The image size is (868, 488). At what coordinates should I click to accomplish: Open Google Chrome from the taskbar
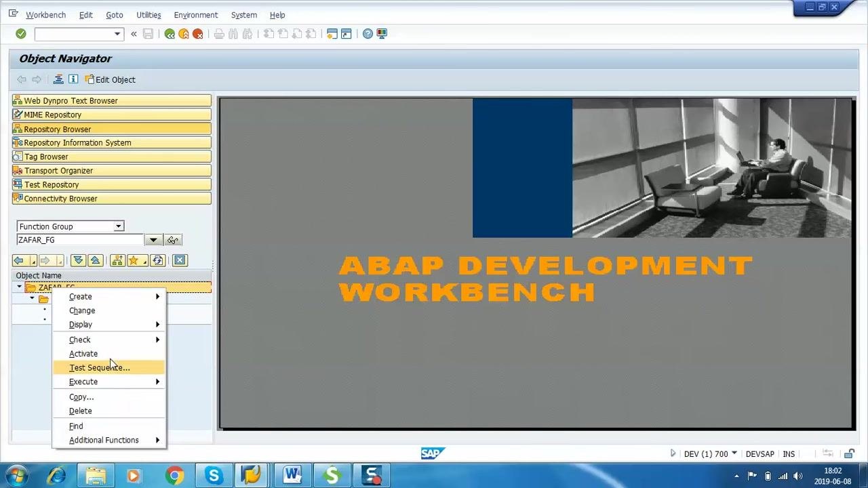click(x=174, y=476)
